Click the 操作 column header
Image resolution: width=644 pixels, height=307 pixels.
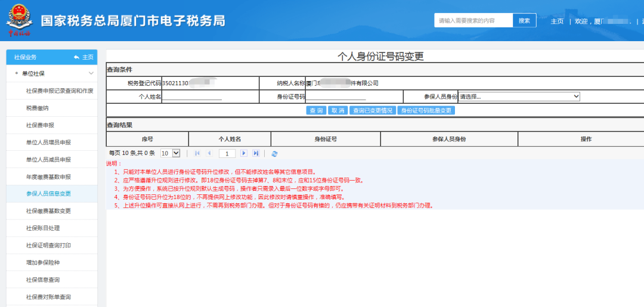[586, 139]
